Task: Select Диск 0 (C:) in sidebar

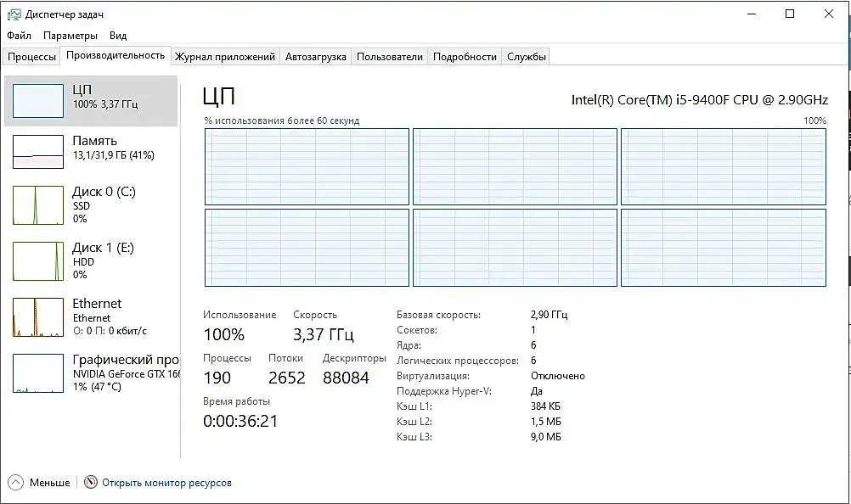Action: pyautogui.click(x=91, y=204)
